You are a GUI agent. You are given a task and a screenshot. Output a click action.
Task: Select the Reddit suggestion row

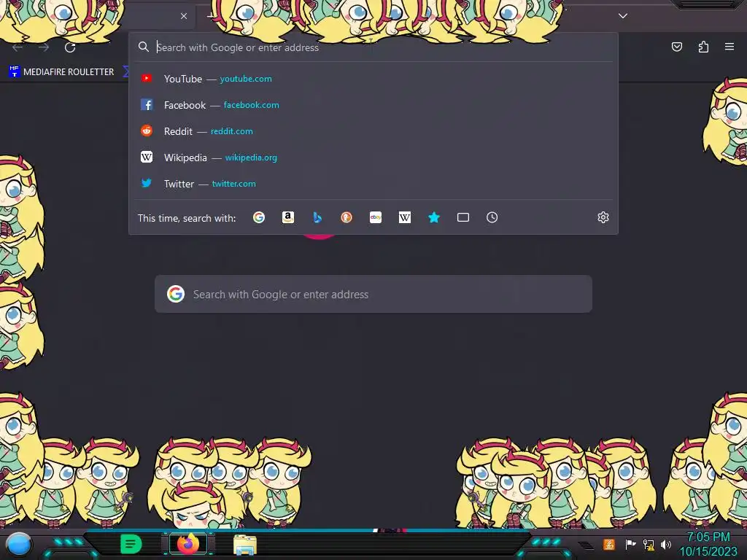pyautogui.click(x=373, y=131)
